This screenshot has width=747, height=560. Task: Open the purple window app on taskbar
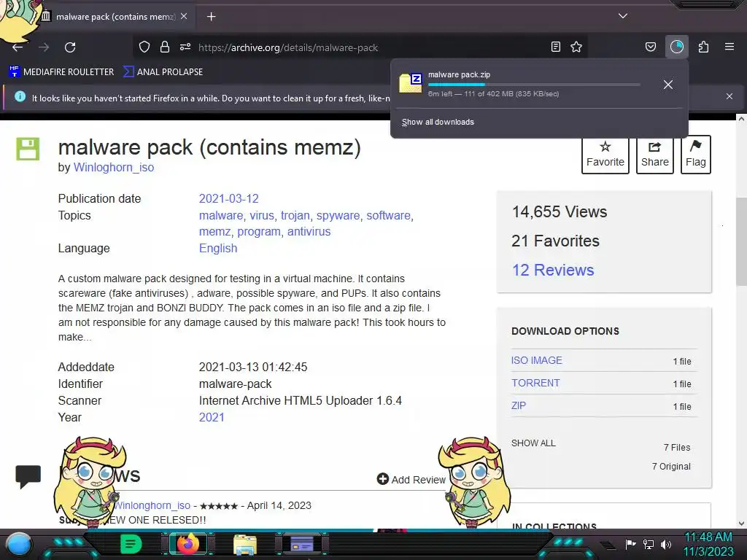(302, 544)
